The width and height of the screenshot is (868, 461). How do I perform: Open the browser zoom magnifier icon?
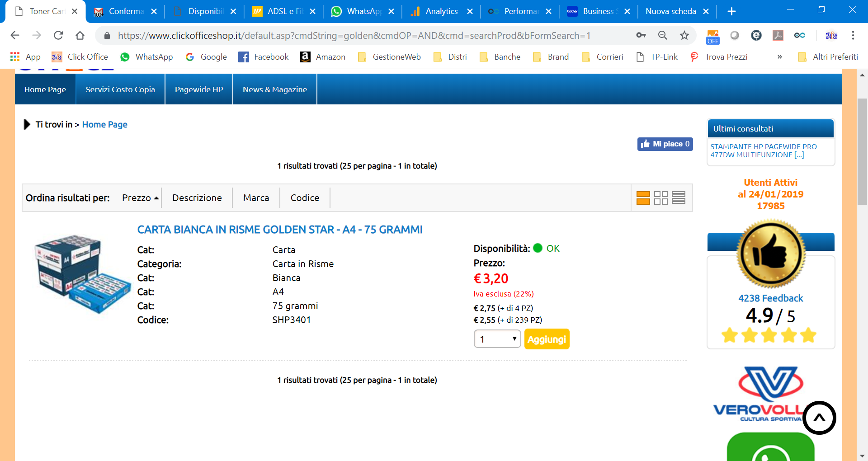[663, 35]
